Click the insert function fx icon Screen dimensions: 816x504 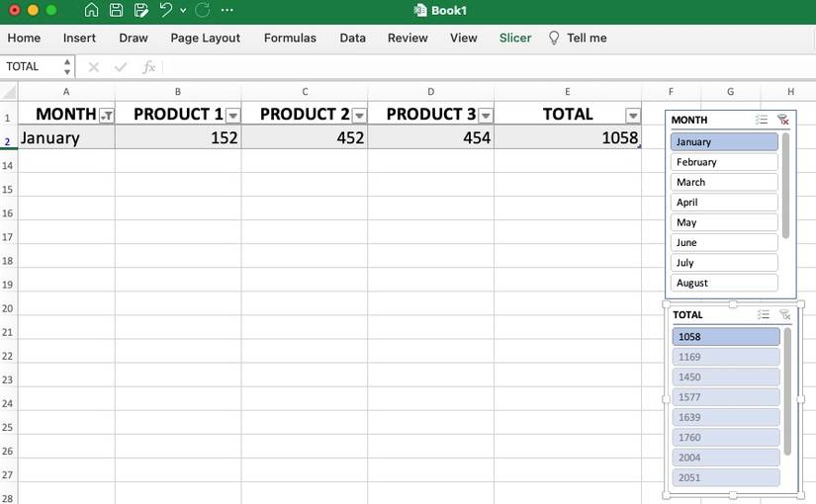pyautogui.click(x=149, y=67)
